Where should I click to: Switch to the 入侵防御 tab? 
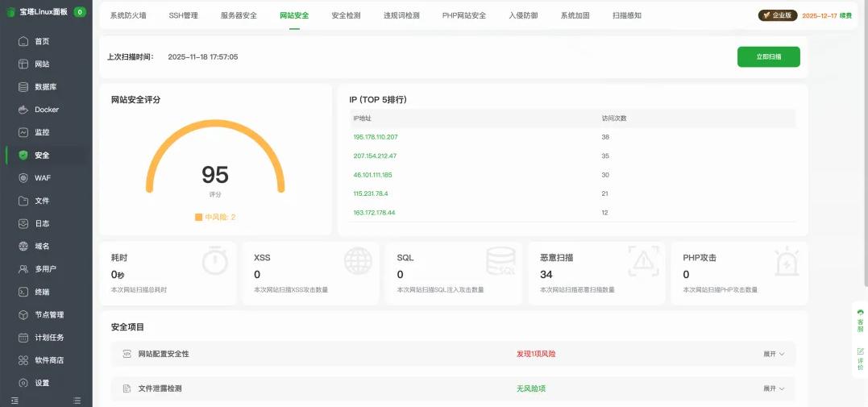523,15
